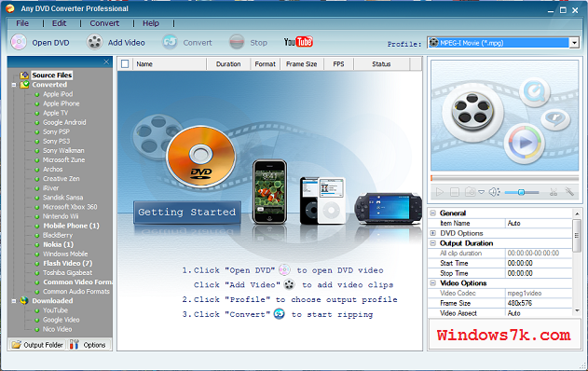Collapse the General properties section
The height and width of the screenshot is (371, 588).
pos(432,213)
